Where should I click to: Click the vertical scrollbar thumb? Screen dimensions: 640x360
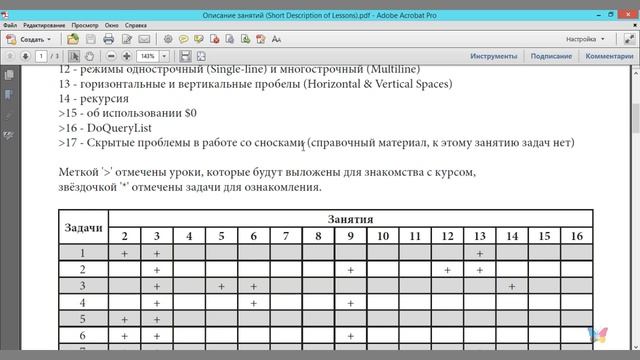tap(636, 118)
